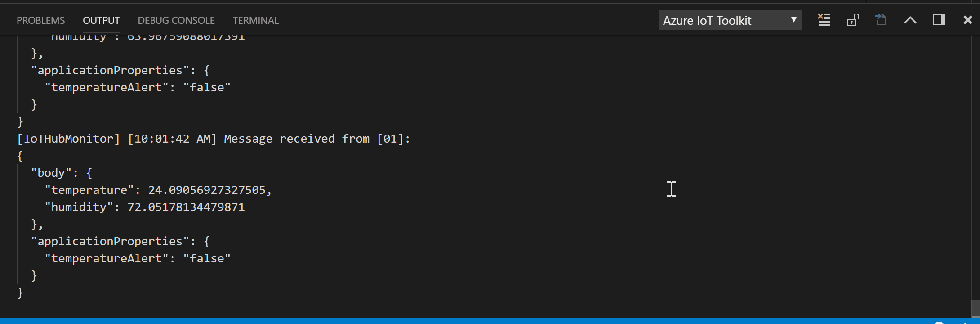The image size is (980, 324).
Task: Open the DEBUG CONSOLE tab
Action: pos(176,20)
